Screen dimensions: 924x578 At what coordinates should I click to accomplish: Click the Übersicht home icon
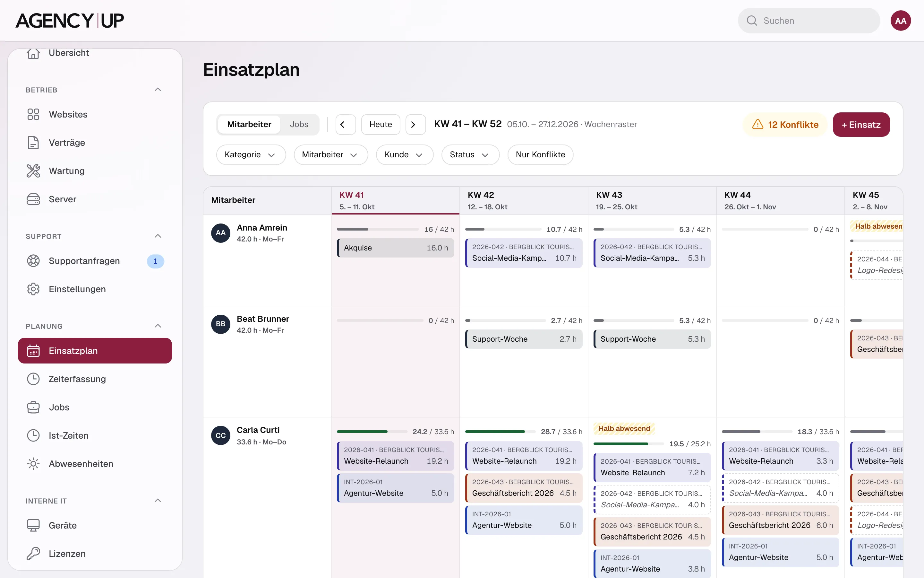pyautogui.click(x=33, y=53)
